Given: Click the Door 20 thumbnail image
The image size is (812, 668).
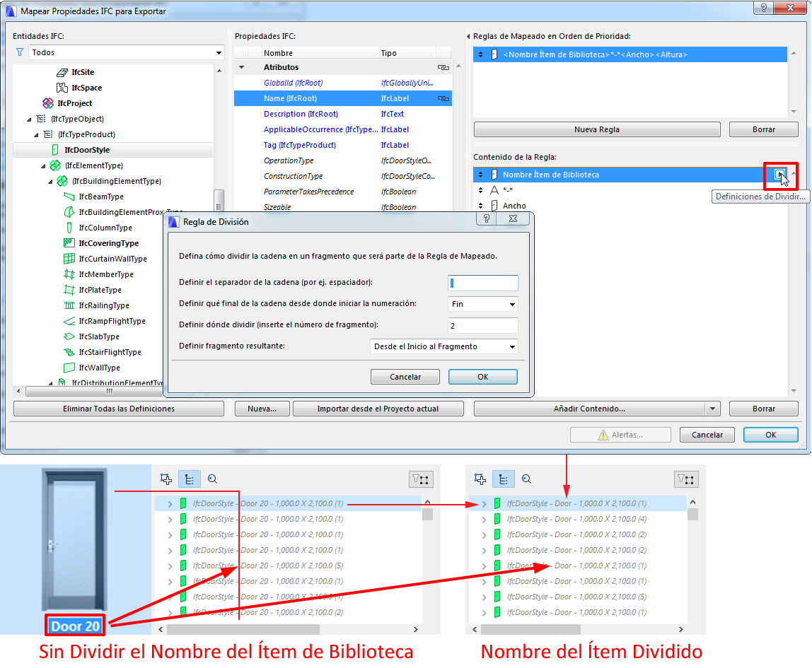Looking at the screenshot, I should 75,539.
